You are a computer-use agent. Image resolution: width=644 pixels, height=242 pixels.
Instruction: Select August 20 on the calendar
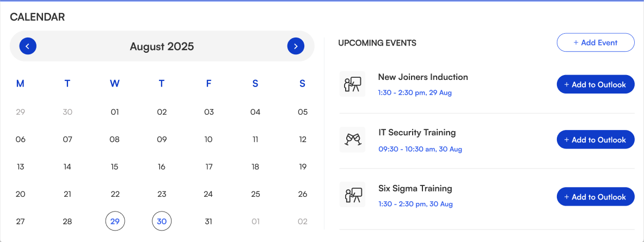point(21,194)
